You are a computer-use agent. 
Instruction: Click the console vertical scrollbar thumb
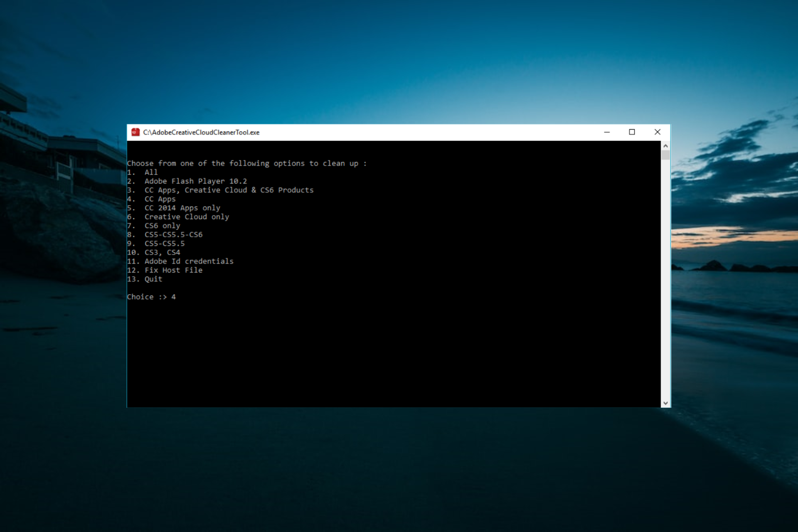(x=665, y=155)
